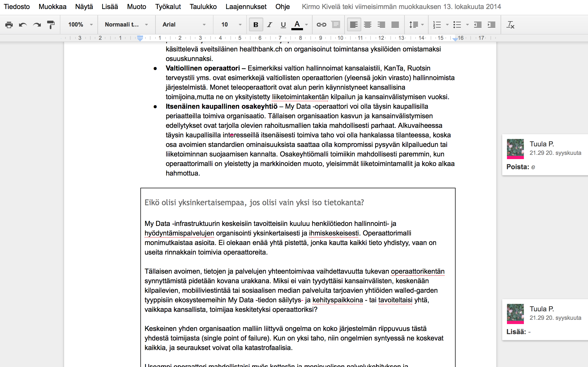Open the Normaali t... style dropdown
Image resolution: width=588 pixels, height=367 pixels.
coord(126,25)
